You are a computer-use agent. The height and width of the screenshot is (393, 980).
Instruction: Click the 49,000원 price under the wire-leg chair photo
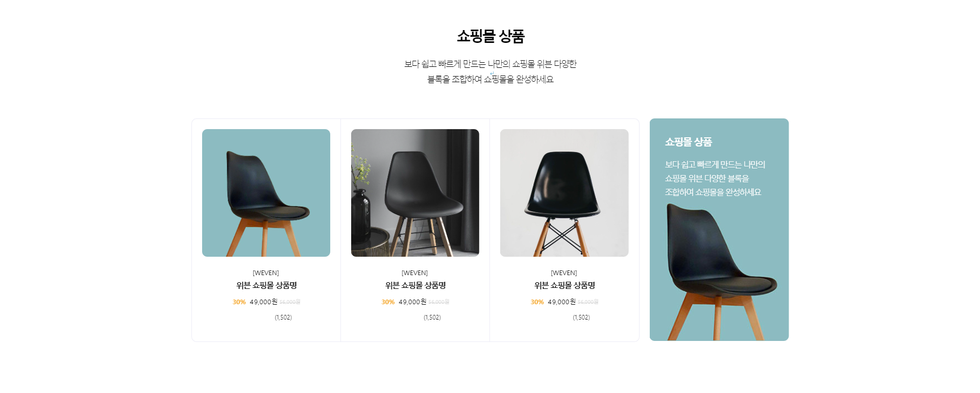point(561,302)
